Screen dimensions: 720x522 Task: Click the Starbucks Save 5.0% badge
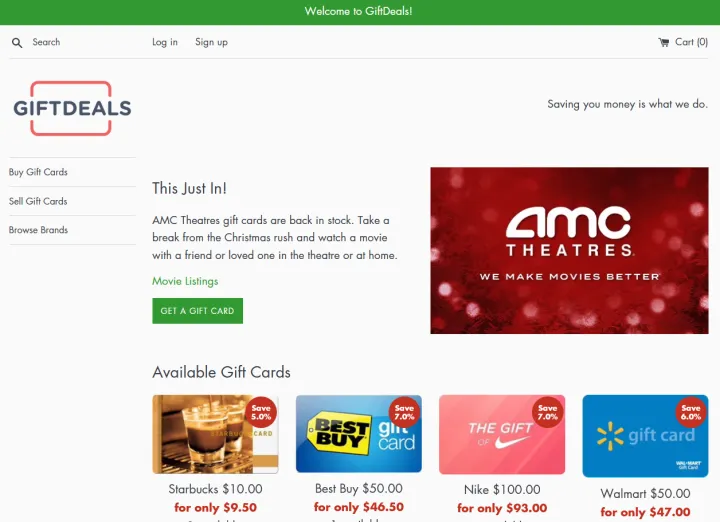[261, 412]
